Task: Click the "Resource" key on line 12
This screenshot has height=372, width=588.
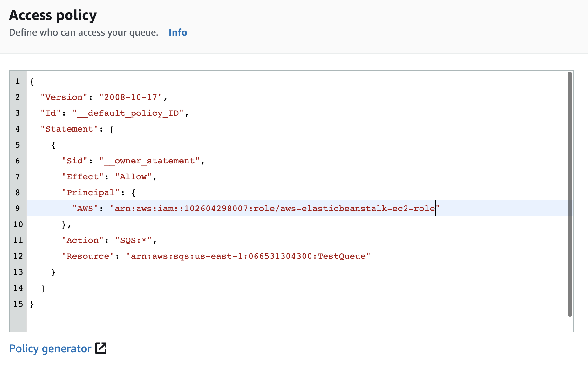Action: (88, 256)
